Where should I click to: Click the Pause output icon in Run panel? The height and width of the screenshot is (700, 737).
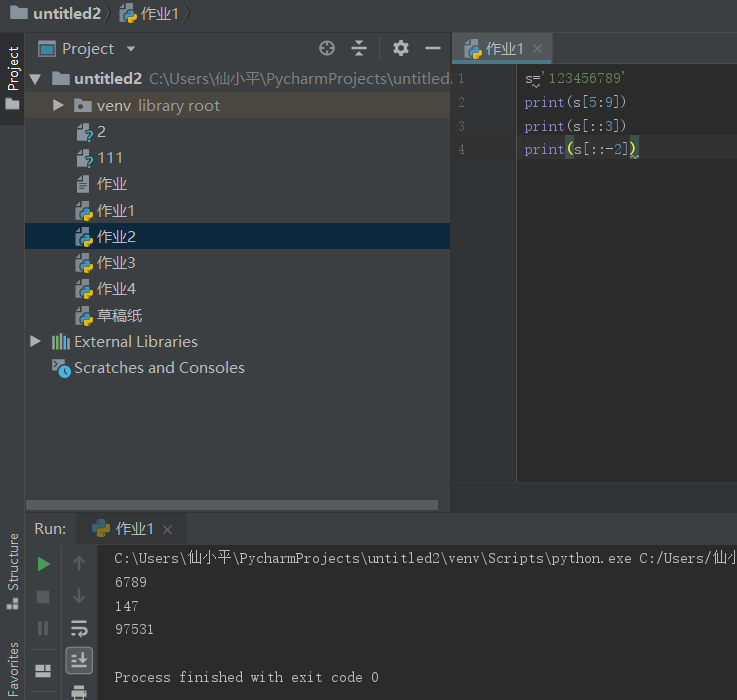pyautogui.click(x=43, y=628)
